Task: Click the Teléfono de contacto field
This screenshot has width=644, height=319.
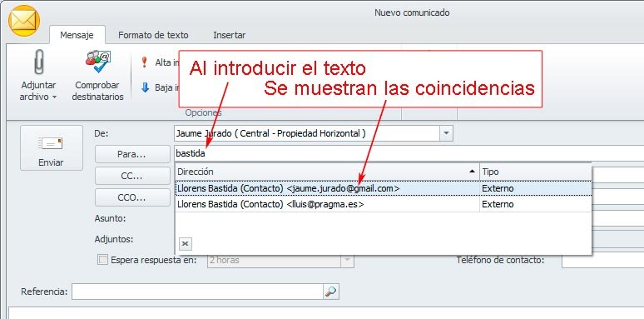Action: [602, 260]
